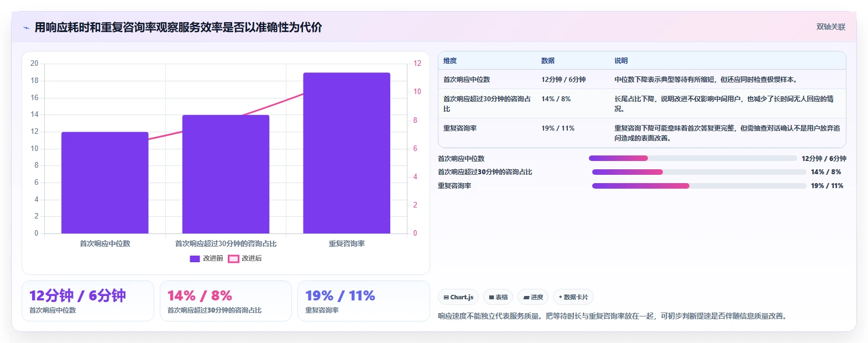Toggle the 改进前 legend swatch
Viewport: 868px width, 343px height.
point(195,258)
